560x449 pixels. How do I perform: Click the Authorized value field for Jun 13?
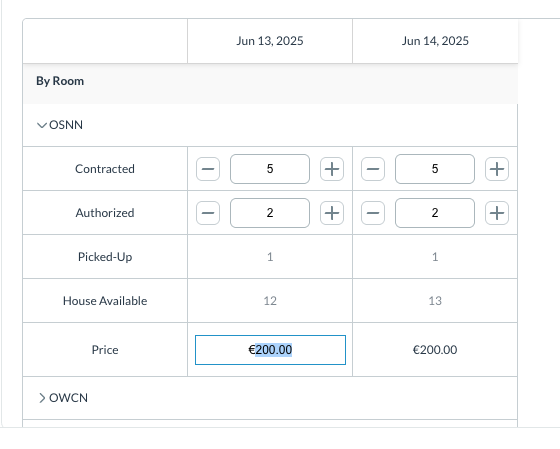270,213
